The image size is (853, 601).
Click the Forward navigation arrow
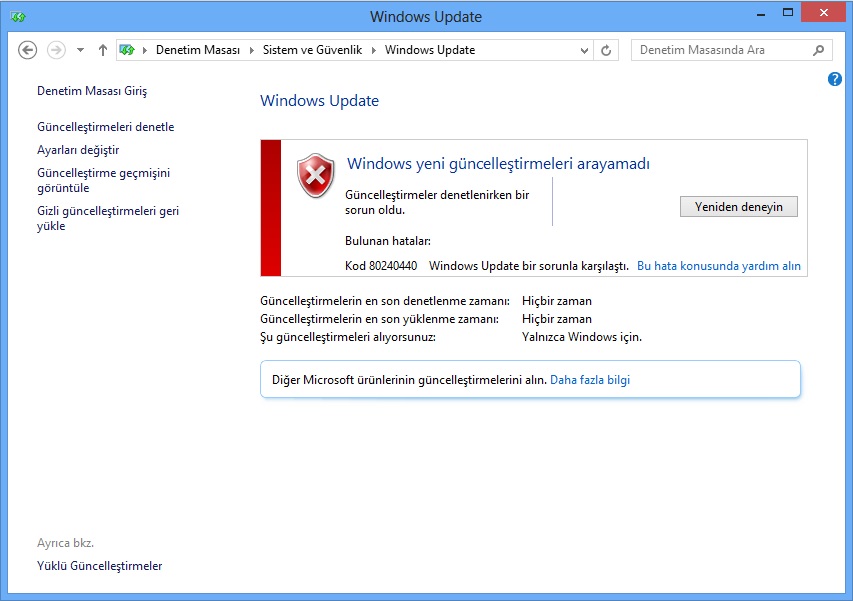click(56, 50)
